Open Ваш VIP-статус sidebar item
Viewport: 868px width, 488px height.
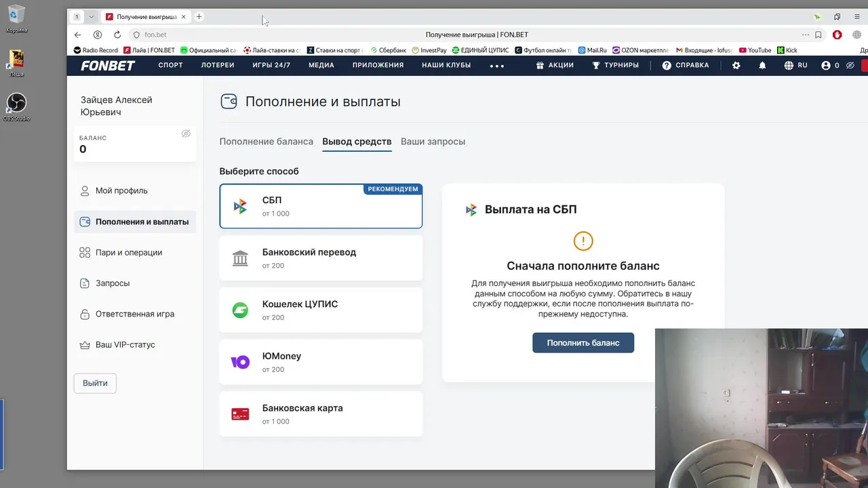click(x=135, y=345)
